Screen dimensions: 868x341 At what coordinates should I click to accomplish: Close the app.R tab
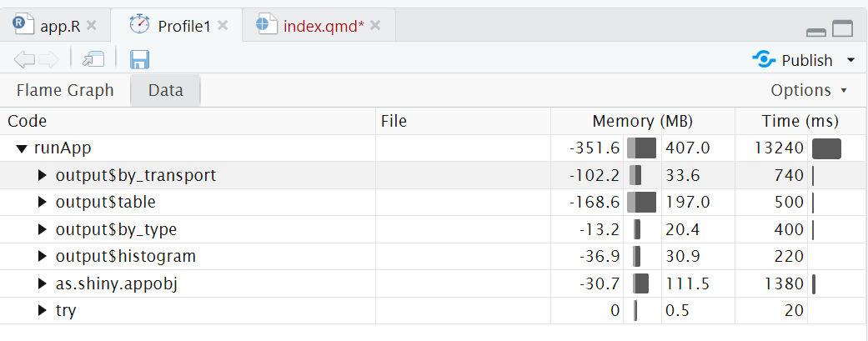(92, 25)
